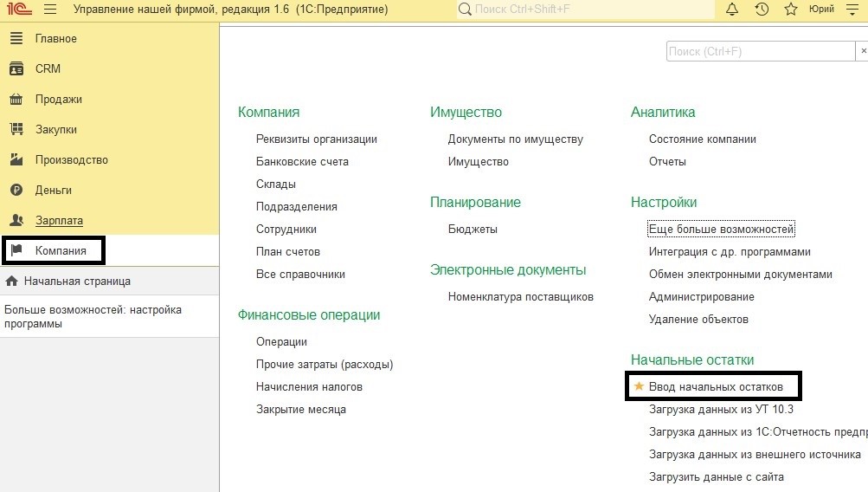Open the history clock icon

coord(762,10)
